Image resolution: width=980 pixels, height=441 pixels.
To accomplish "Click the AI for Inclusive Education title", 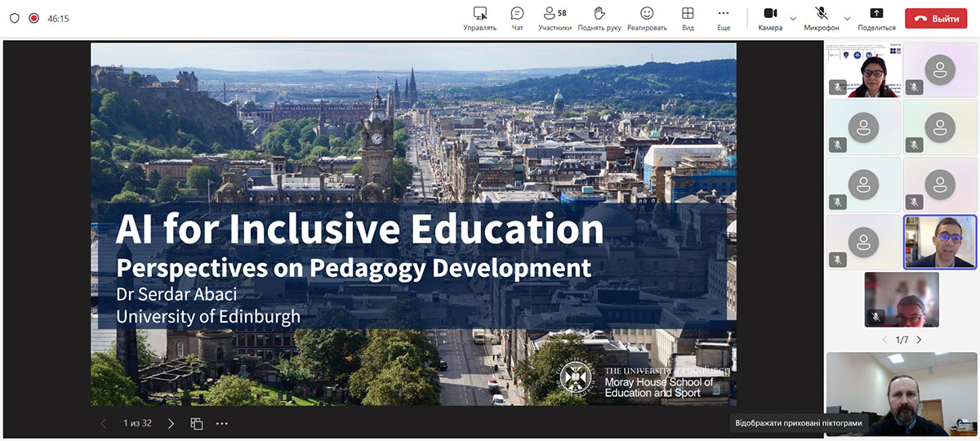I will coord(359,229).
